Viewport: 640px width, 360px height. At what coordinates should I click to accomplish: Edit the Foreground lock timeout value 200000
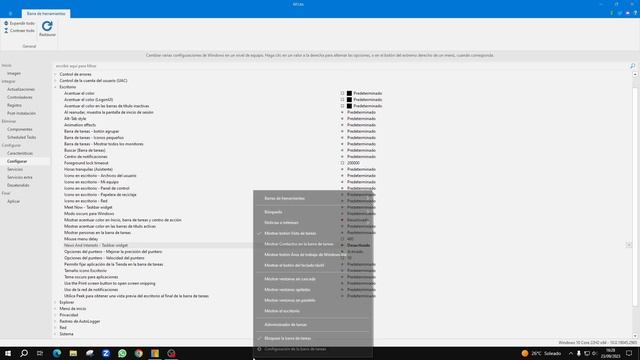click(353, 163)
